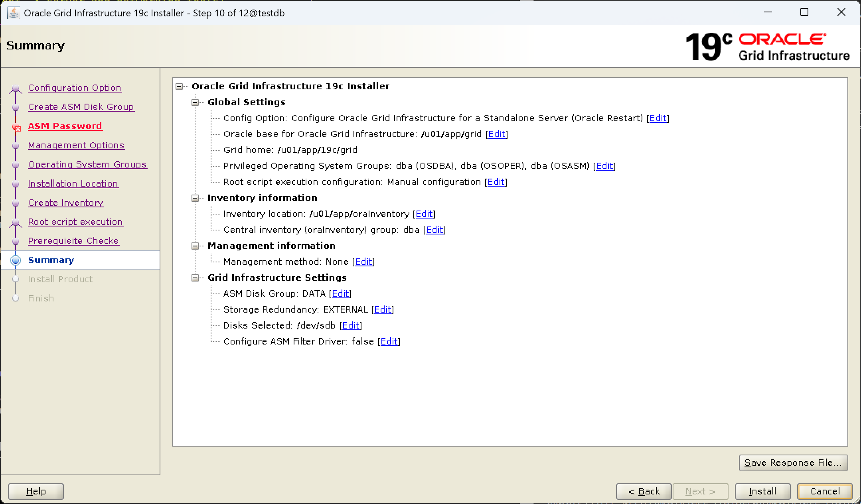Click the Summary step bullet icon
Viewport: 861px width, 504px height.
click(x=16, y=260)
